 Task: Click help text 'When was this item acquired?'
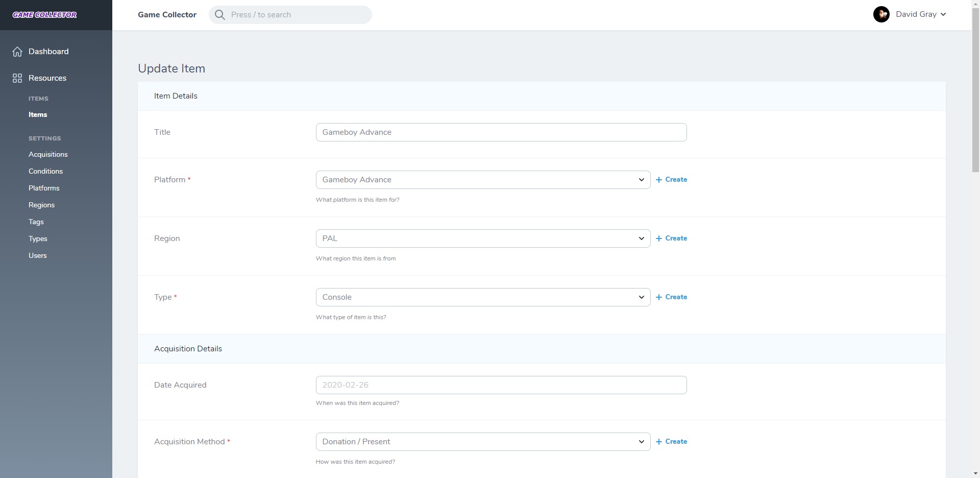pos(357,403)
